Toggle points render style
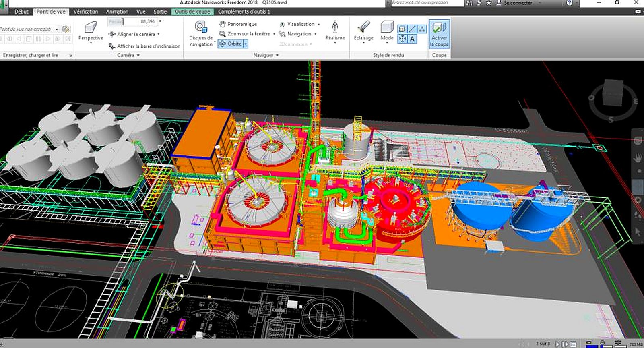The image size is (644, 348). pos(422,29)
